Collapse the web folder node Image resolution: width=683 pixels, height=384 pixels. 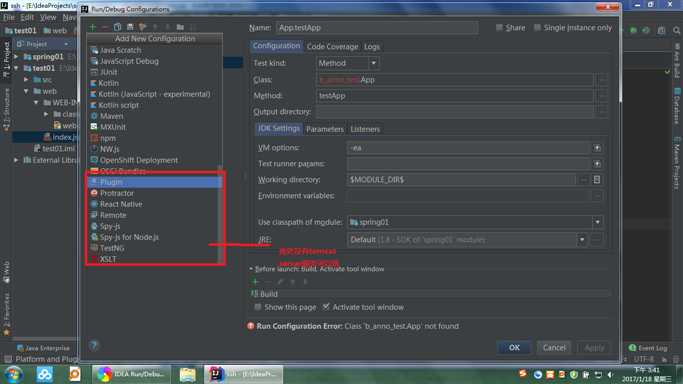(x=26, y=91)
